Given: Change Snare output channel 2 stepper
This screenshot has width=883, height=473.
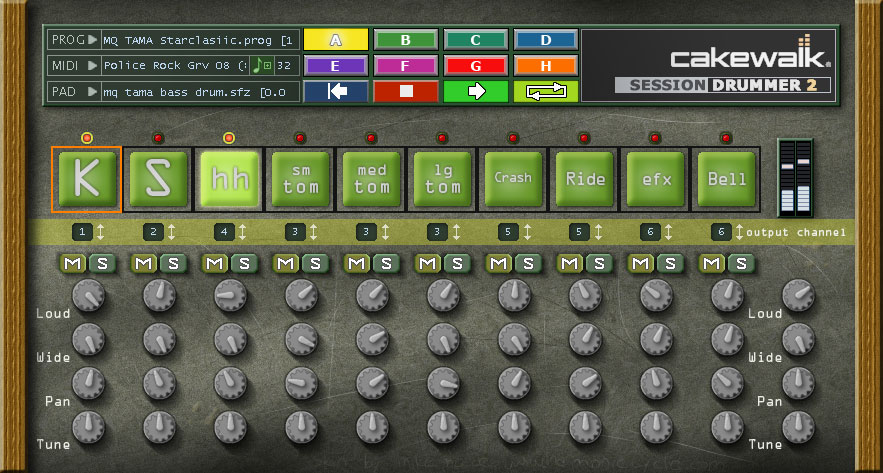Looking at the screenshot, I should [171, 232].
